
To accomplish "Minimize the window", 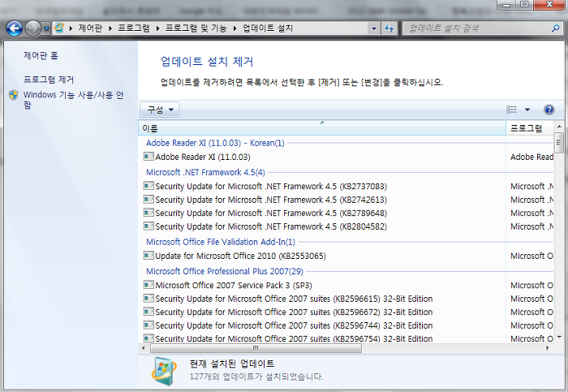I will tap(507, 5).
